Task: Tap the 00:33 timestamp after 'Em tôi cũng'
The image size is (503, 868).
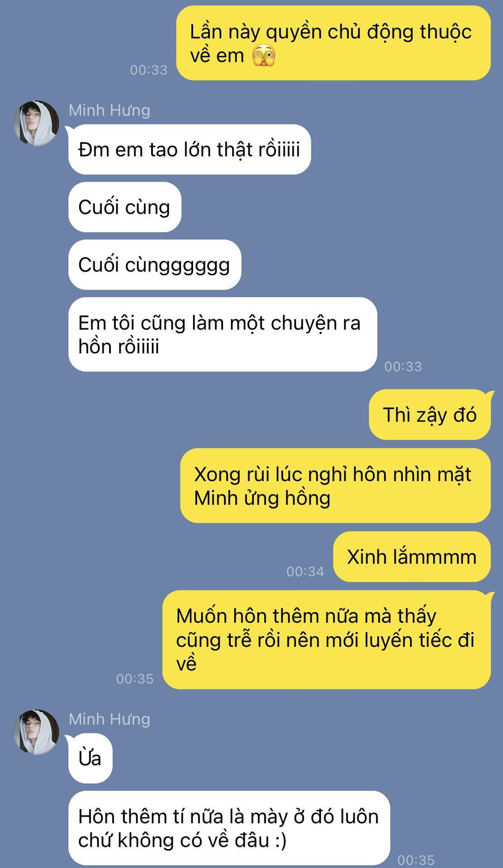Action: (x=403, y=366)
